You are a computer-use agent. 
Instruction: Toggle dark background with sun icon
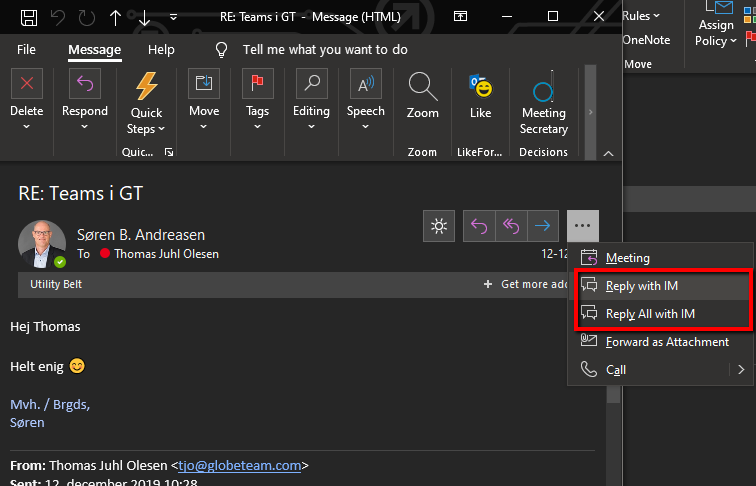[439, 226]
